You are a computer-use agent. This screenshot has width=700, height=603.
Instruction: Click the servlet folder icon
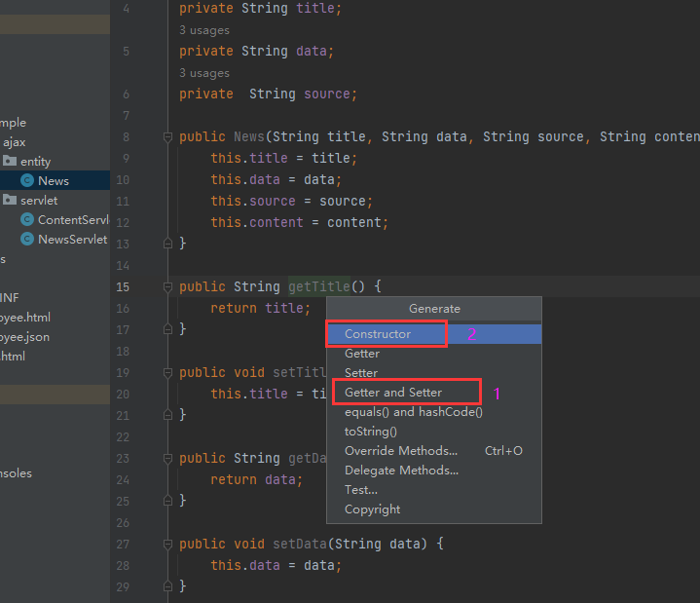pos(11,201)
